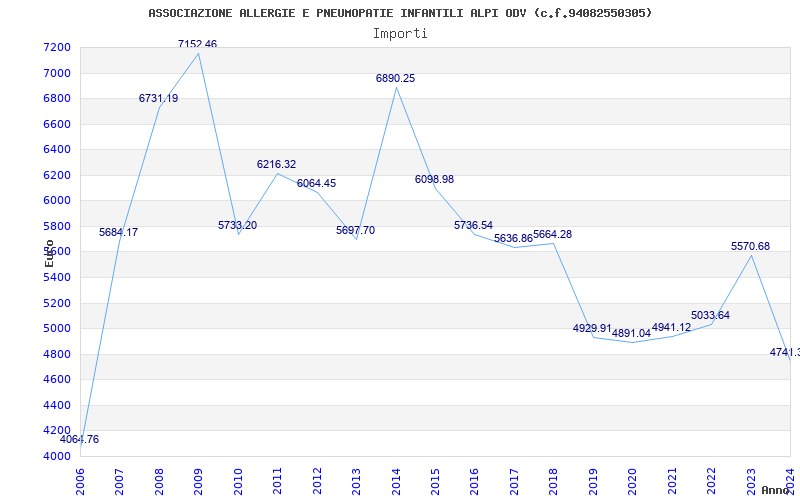The height and width of the screenshot is (500, 800).
Task: Select the 6098.98 data label
Action: 434,180
